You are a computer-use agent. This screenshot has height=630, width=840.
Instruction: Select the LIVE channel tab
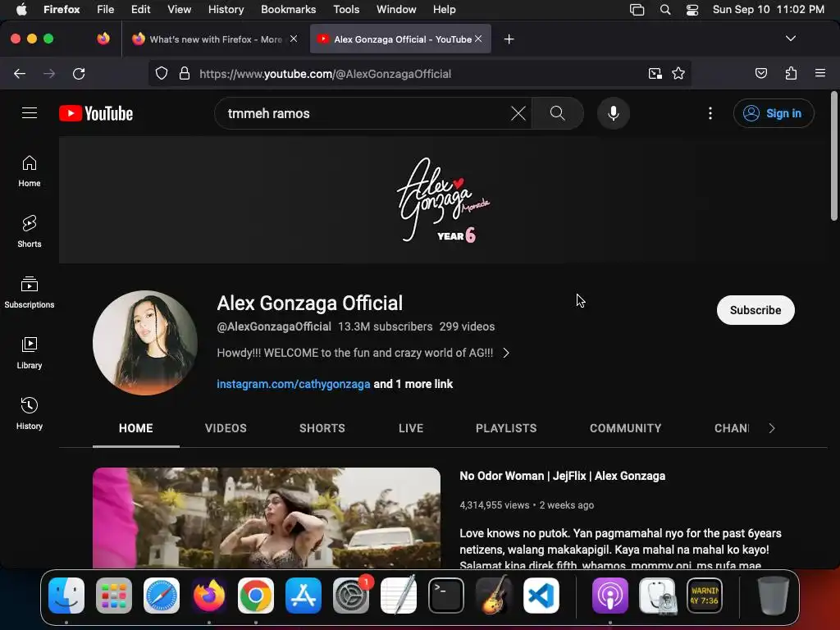tap(411, 428)
